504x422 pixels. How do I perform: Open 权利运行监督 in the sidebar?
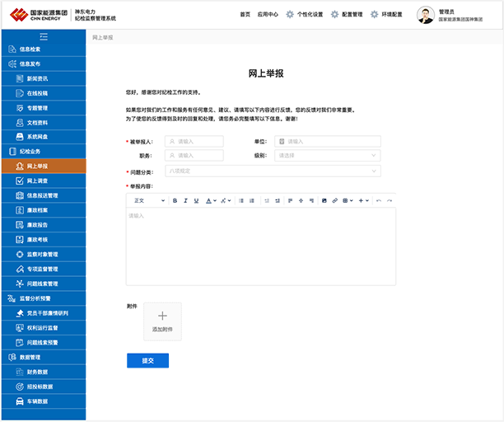pyautogui.click(x=44, y=328)
